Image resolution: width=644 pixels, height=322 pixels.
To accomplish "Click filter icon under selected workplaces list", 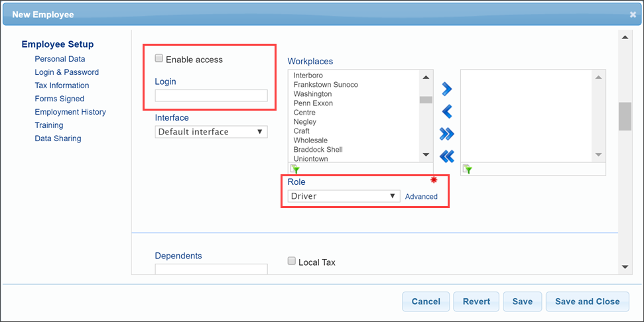I will pos(467,169).
